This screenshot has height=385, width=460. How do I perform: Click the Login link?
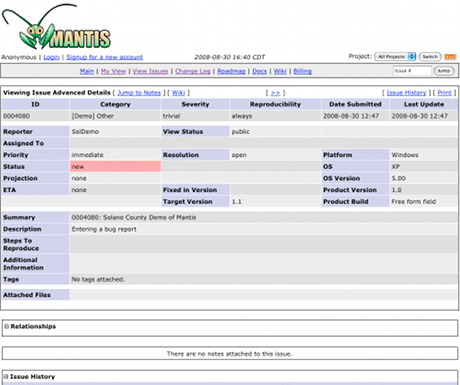click(x=51, y=57)
